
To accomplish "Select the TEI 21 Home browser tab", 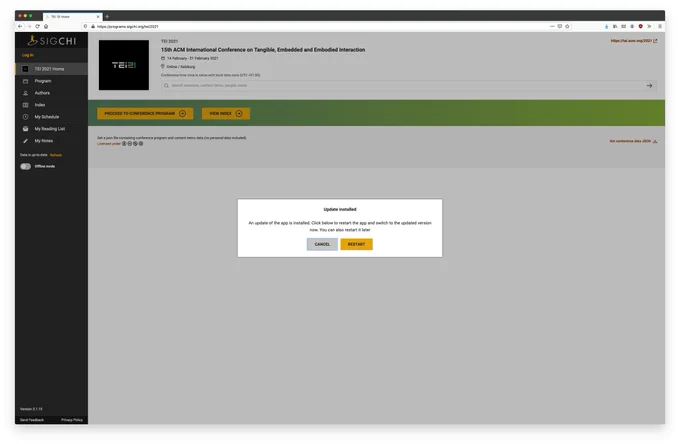I will (72, 16).
